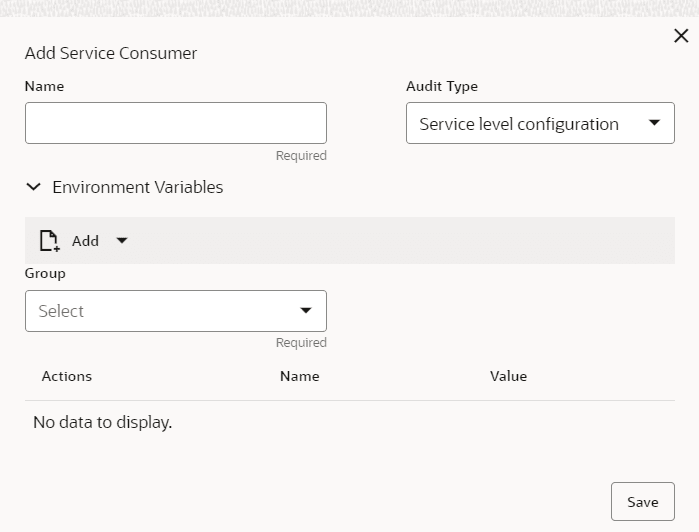Click the Actions column header
The width and height of the screenshot is (699, 532).
click(x=67, y=377)
